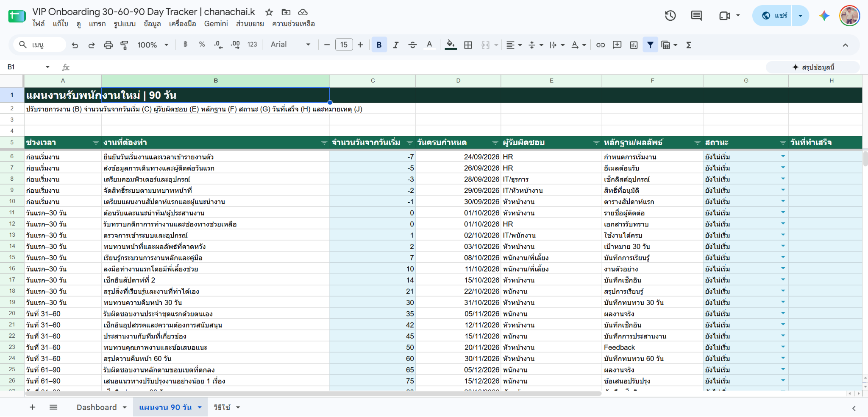Star this document
The width and height of the screenshot is (868, 417).
(x=269, y=12)
